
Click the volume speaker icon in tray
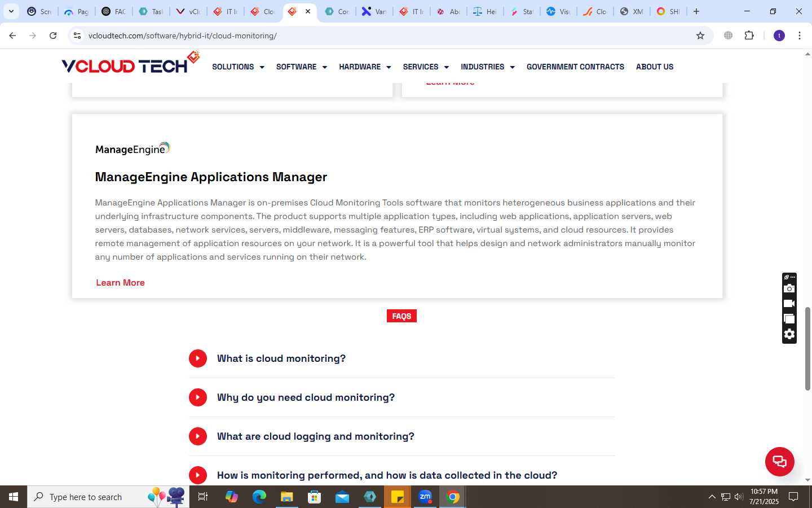click(739, 497)
